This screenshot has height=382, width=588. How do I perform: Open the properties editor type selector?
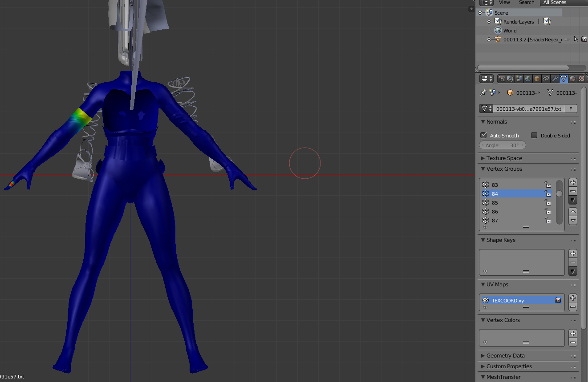[x=487, y=79]
